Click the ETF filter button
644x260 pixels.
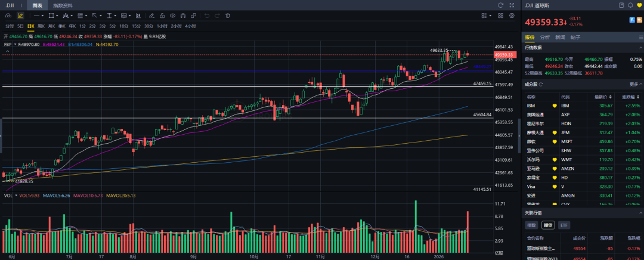pyautogui.click(x=563, y=225)
